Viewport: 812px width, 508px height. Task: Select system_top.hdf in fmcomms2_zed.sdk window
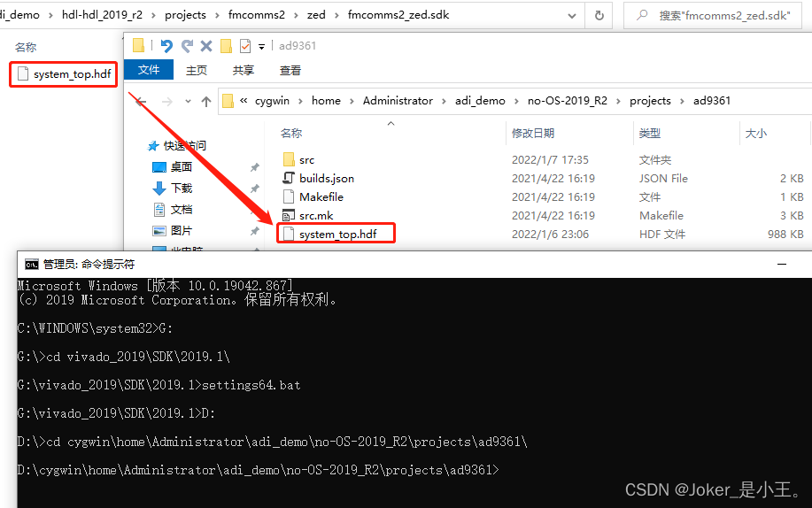pyautogui.click(x=72, y=74)
